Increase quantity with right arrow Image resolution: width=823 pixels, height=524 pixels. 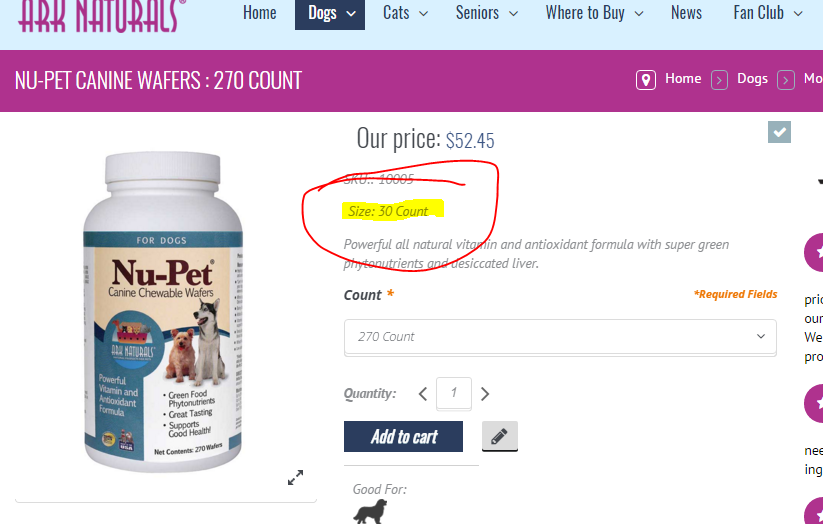pyautogui.click(x=485, y=394)
